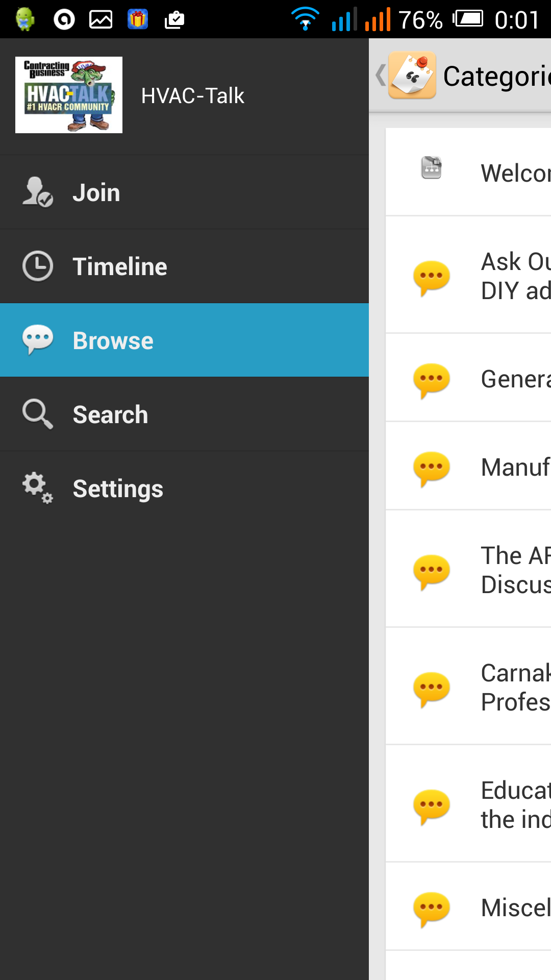The width and height of the screenshot is (551, 980).
Task: Tap the HVAC-Talk forum logo
Action: 69,95
